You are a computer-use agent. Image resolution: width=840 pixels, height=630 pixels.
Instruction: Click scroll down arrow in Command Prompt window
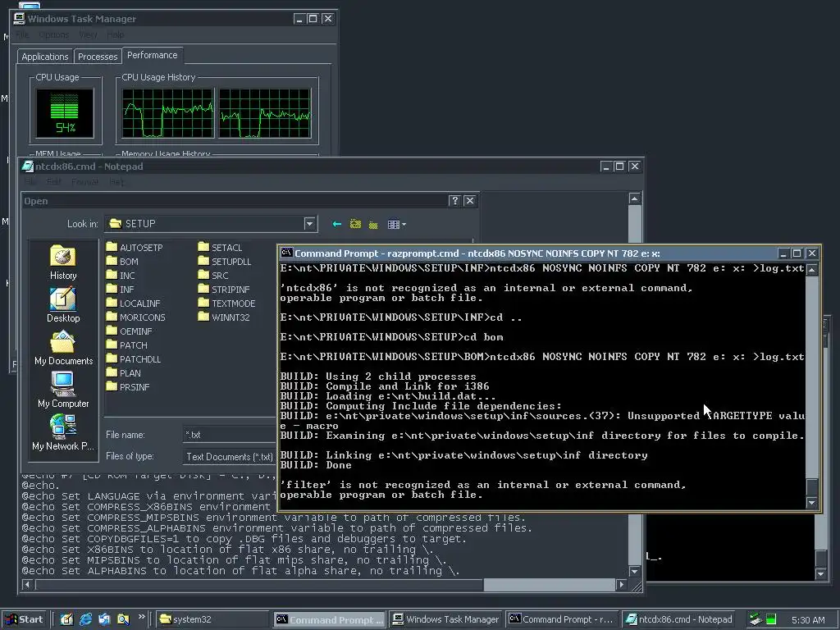coord(812,503)
